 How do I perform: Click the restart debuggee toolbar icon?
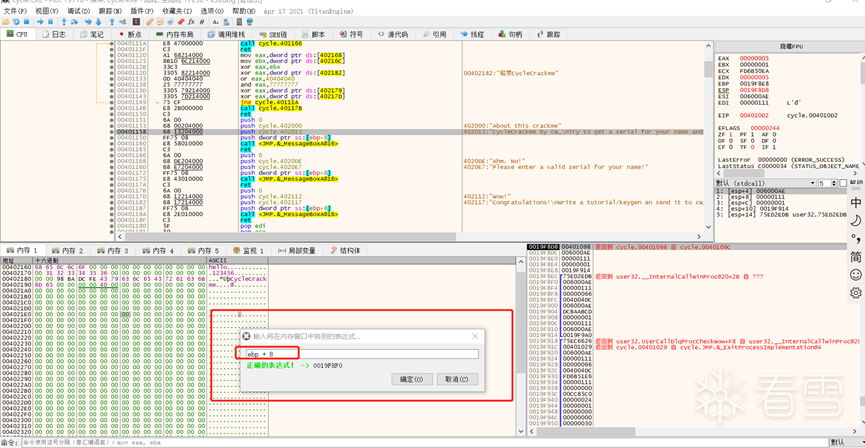click(16, 22)
